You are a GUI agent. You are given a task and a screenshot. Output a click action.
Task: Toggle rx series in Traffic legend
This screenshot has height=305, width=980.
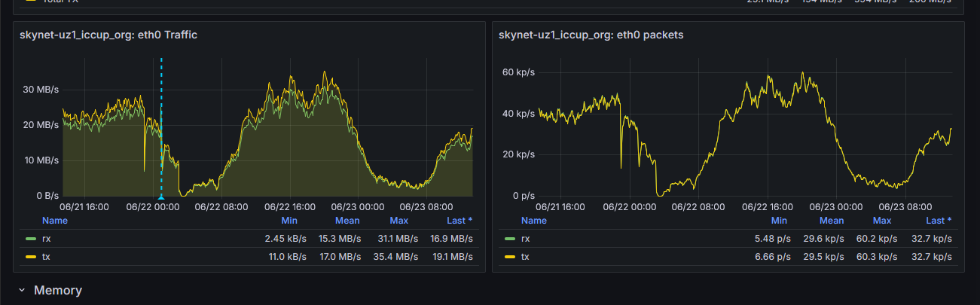46,239
